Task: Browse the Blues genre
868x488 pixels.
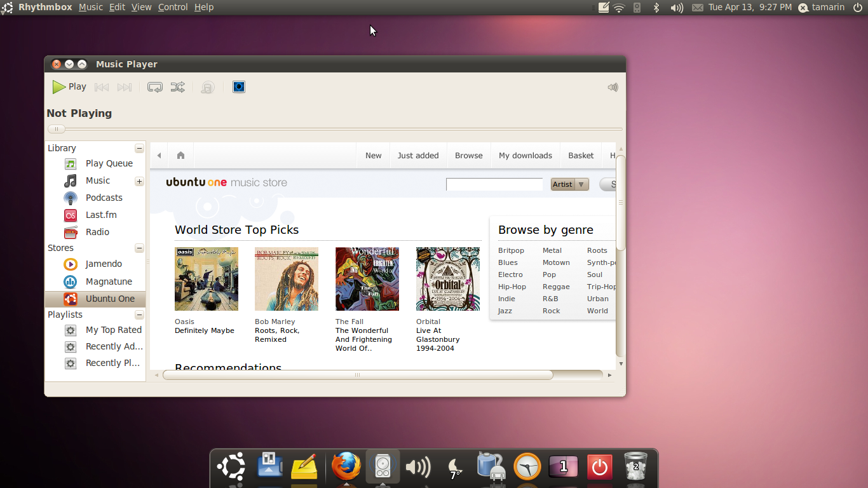Action: click(508, 262)
